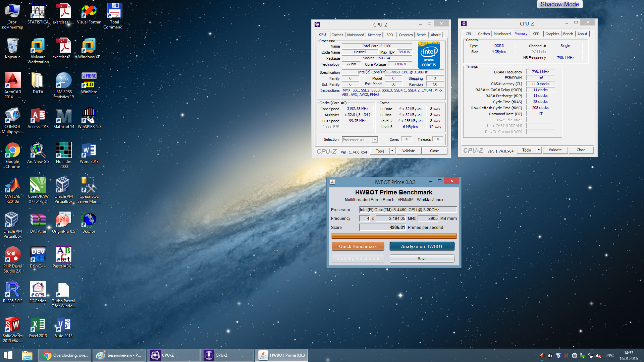This screenshot has height=362, width=644.
Task: Launch Dev-C++ desktop icon
Action: [x=38, y=257]
